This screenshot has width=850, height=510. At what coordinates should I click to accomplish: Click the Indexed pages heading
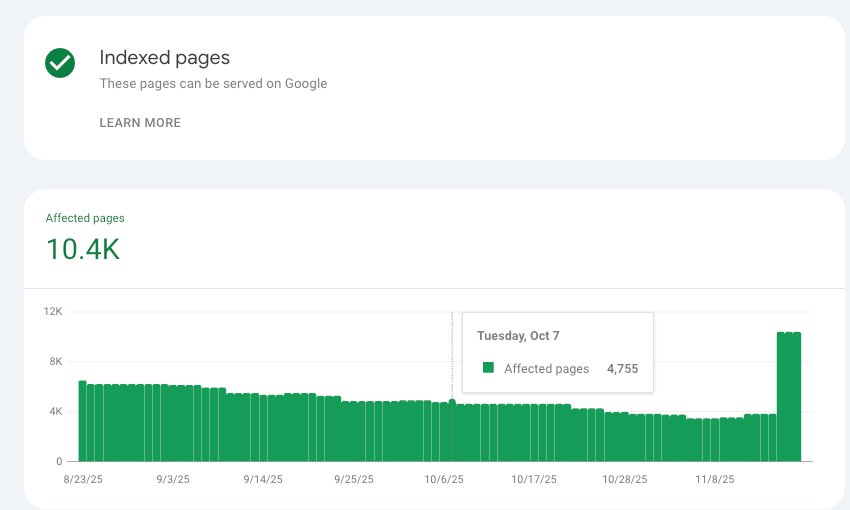click(x=164, y=57)
